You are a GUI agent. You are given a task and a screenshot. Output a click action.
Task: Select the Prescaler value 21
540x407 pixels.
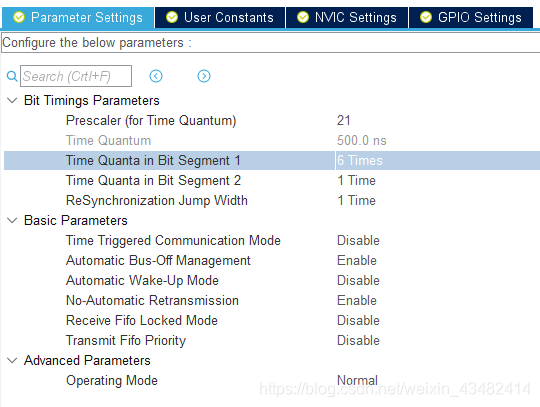point(344,121)
